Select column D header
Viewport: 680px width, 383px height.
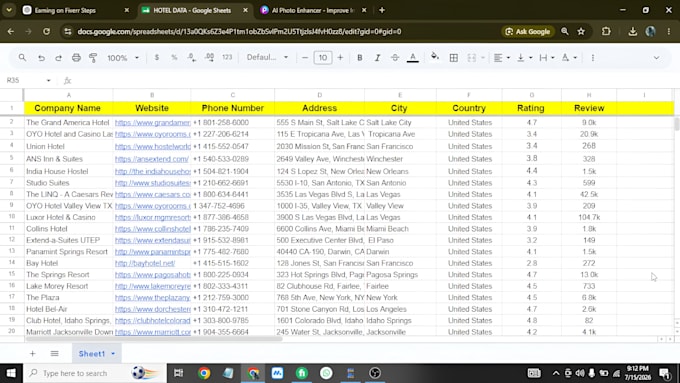click(319, 95)
